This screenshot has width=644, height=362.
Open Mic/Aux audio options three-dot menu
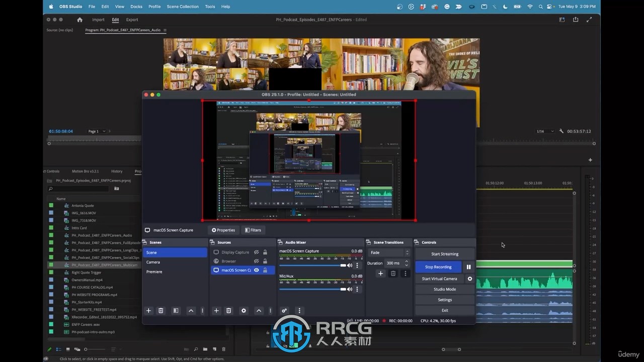357,289
